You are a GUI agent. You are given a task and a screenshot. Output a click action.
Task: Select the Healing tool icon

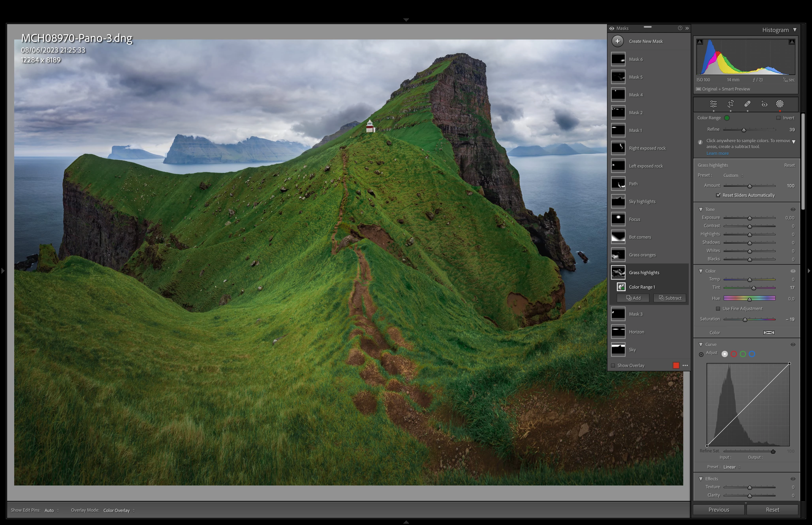[x=747, y=104]
